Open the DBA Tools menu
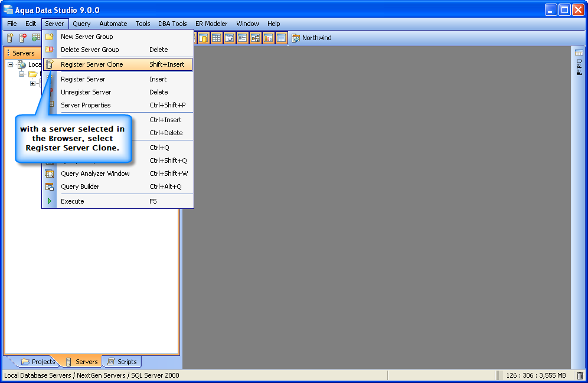This screenshot has height=383, width=588. (x=172, y=24)
